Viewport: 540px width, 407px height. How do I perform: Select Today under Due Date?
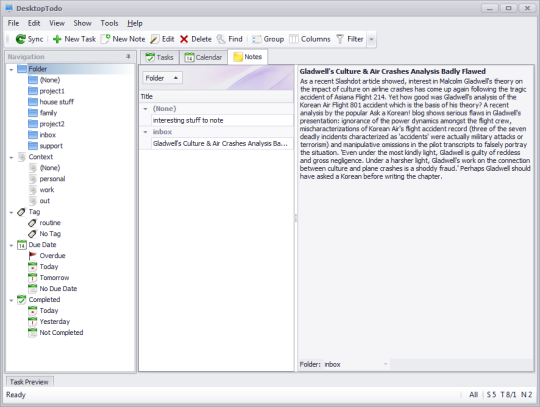[49, 267]
